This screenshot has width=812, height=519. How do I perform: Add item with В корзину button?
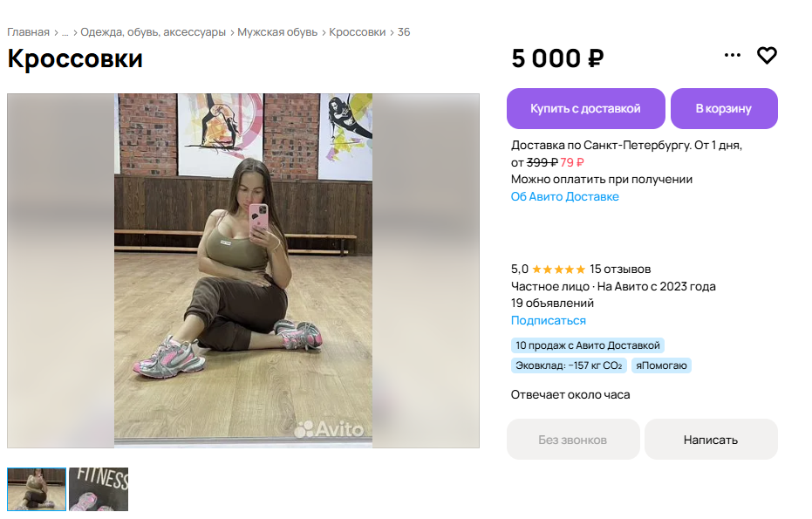click(723, 109)
